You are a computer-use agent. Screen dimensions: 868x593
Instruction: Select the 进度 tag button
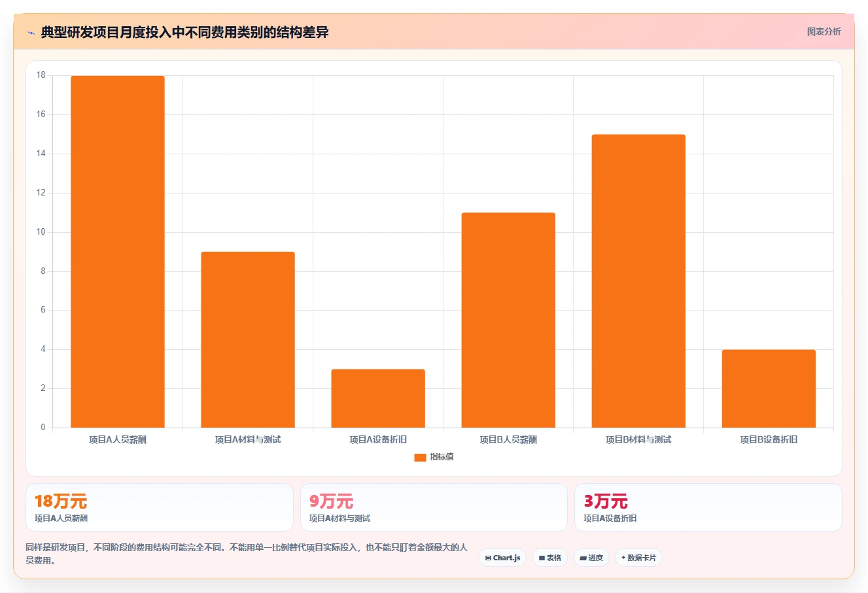[x=591, y=558]
